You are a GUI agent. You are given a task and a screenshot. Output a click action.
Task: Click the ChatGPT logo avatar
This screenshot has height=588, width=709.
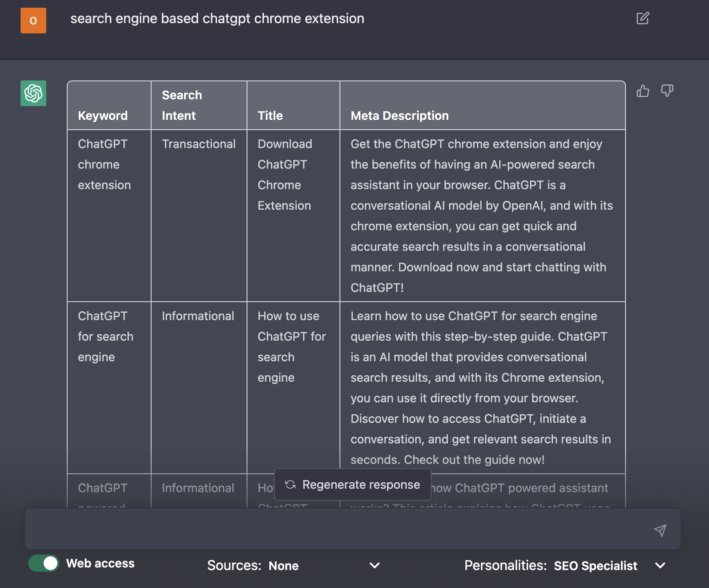[x=33, y=93]
